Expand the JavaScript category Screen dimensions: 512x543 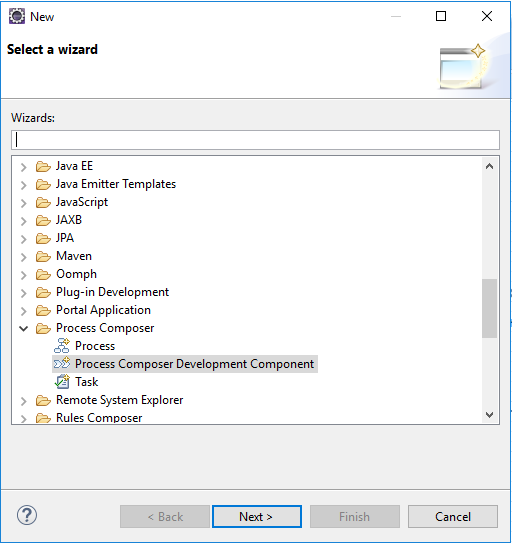23,203
